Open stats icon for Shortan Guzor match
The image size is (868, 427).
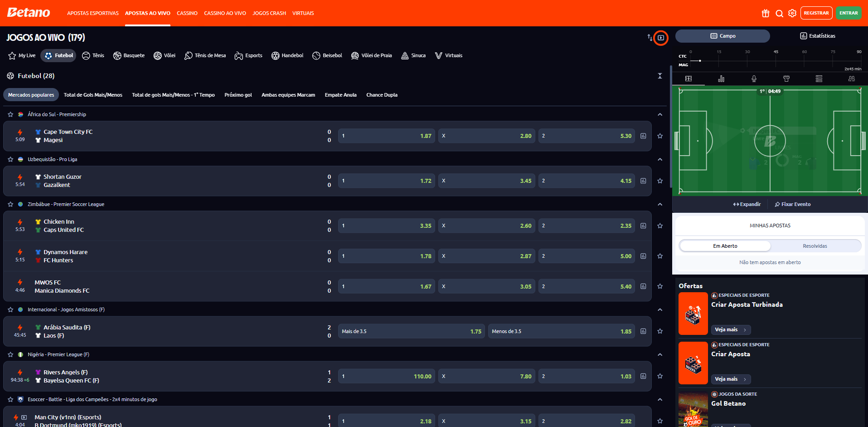(x=643, y=181)
